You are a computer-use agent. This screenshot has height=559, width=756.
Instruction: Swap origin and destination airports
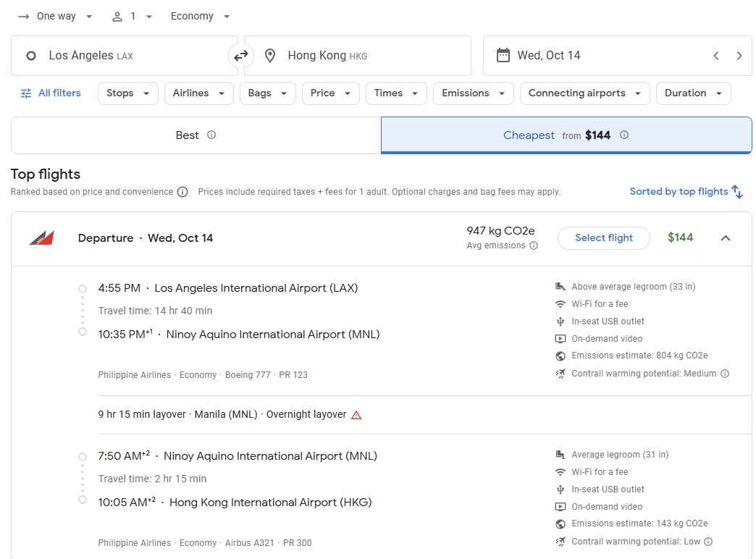(241, 56)
